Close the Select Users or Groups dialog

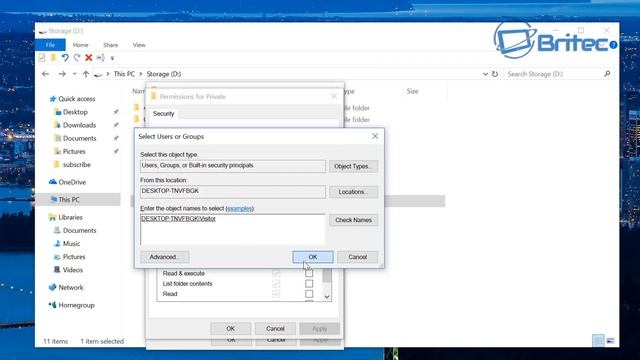(x=375, y=136)
